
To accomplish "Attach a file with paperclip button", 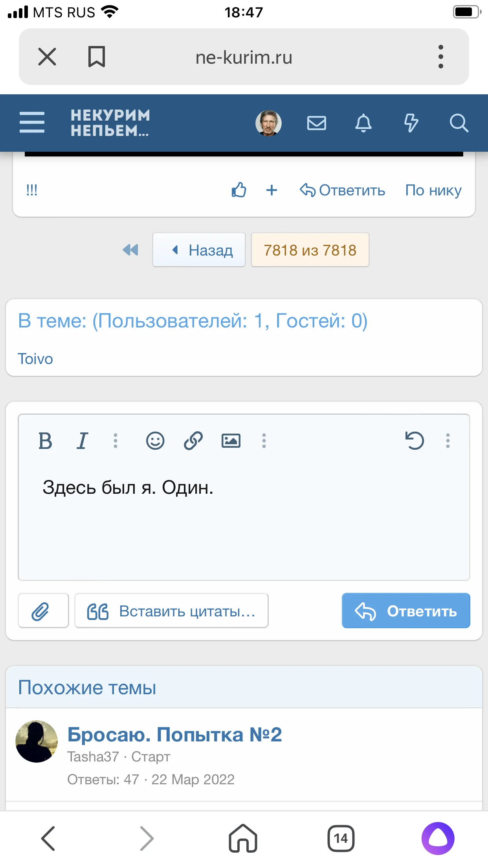I will [x=43, y=611].
